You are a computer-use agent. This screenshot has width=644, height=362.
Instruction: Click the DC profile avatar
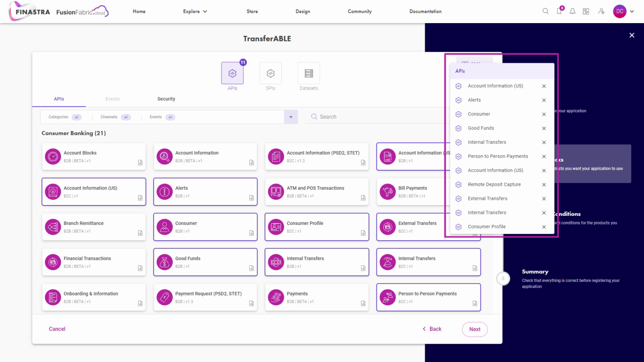click(619, 11)
